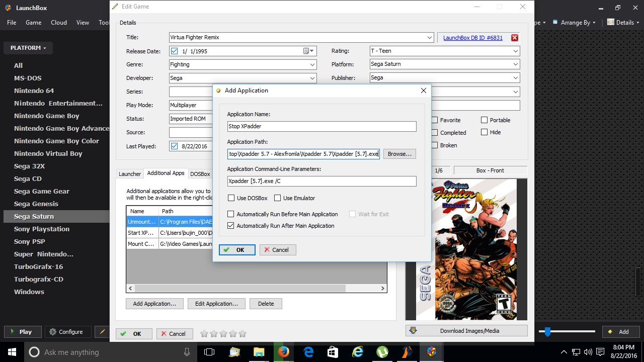Expand the Platform dropdown showing Sega Saturn
The height and width of the screenshot is (362, 644).
click(x=516, y=64)
